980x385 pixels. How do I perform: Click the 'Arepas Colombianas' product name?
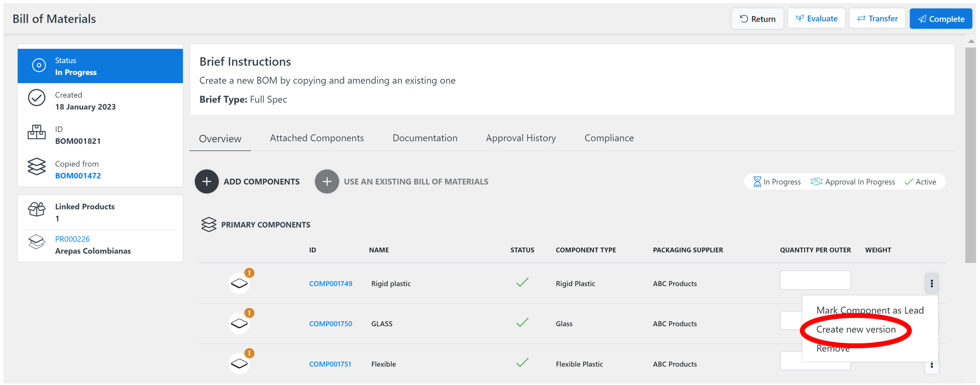93,251
